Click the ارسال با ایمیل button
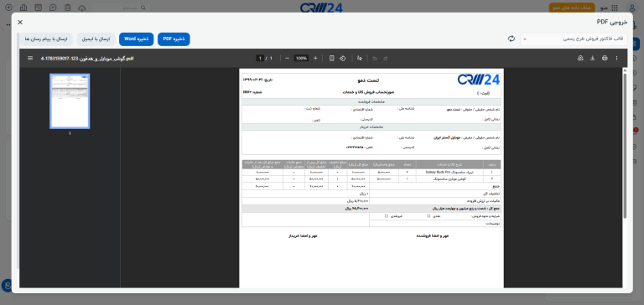The image size is (644, 305). point(96,39)
